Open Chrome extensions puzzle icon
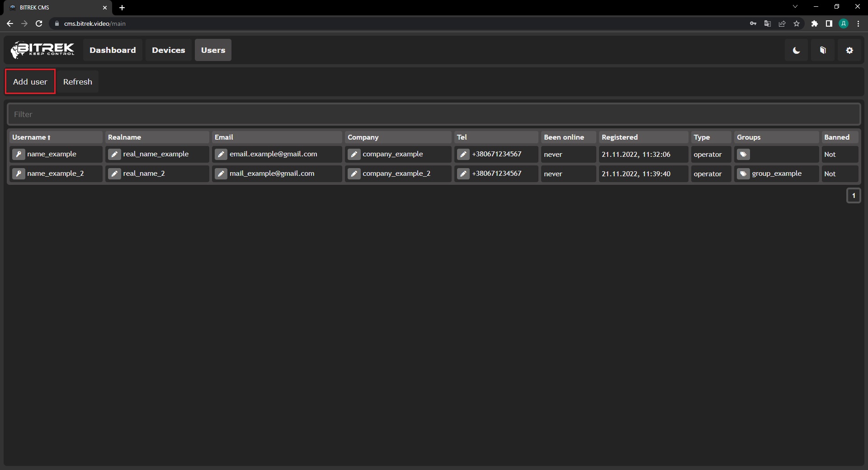This screenshot has height=470, width=868. (814, 23)
